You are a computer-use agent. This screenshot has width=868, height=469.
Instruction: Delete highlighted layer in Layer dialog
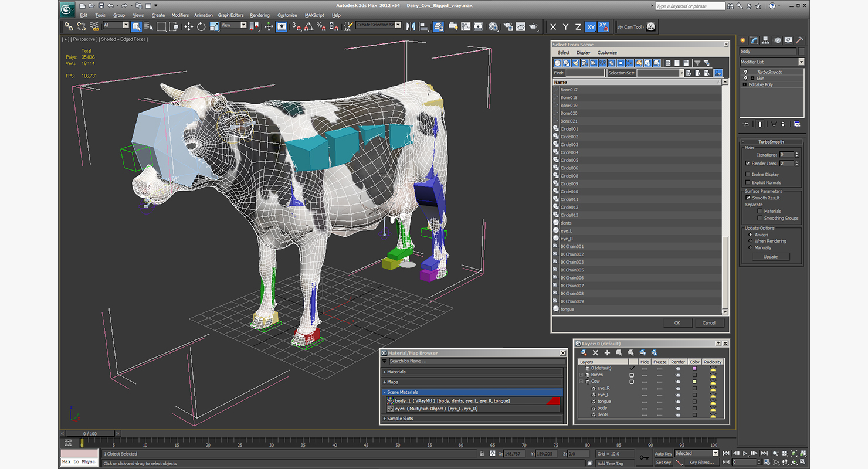click(595, 352)
